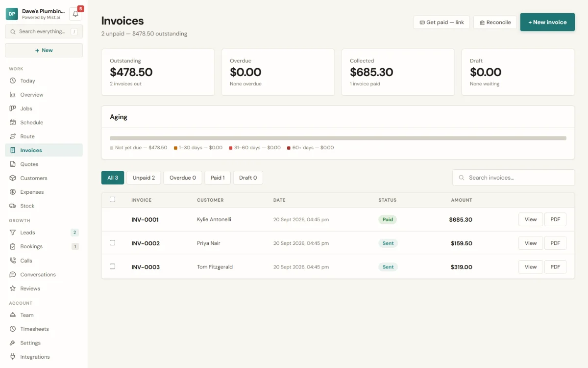Download PDF for INV-0002
Screen dimensions: 588x368
555,243
